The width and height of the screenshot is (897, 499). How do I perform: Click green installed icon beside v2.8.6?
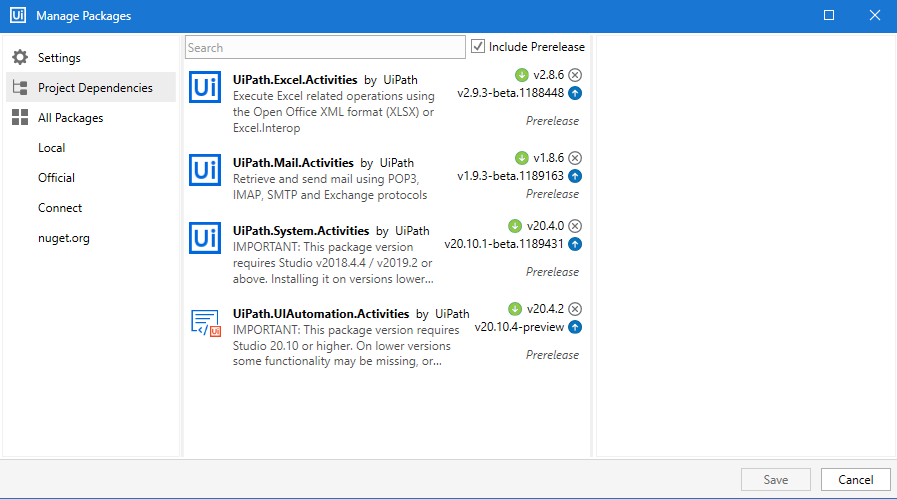(521, 75)
